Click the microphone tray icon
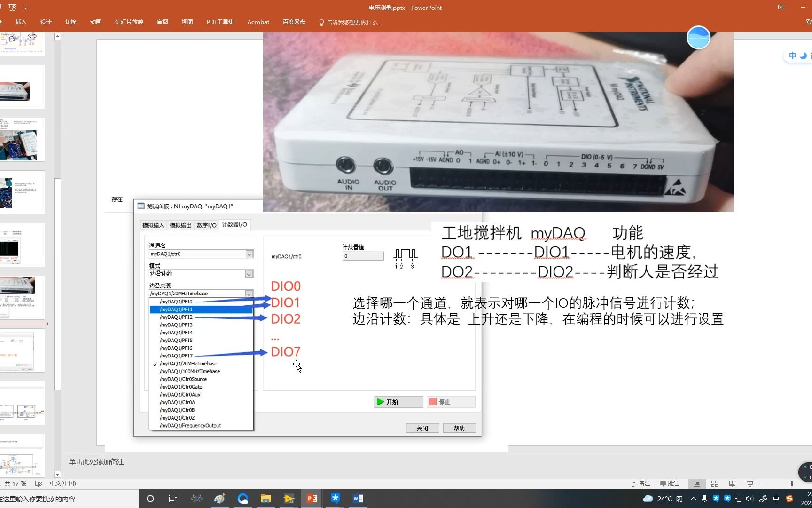The image size is (812, 508). pos(704,499)
